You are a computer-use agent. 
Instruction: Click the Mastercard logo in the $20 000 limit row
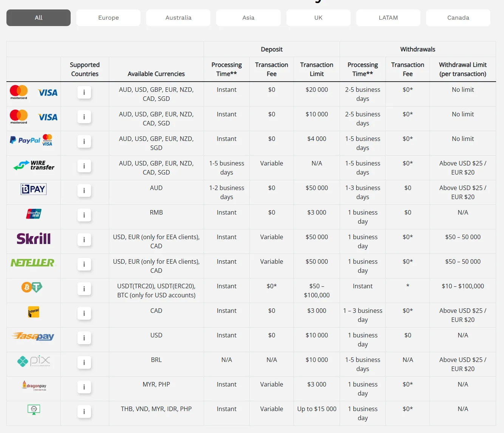click(x=19, y=92)
